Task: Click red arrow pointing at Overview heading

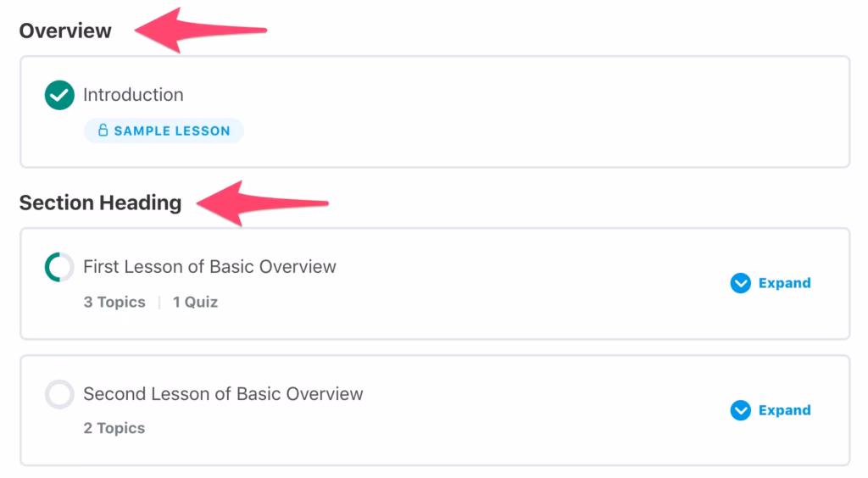Action: pyautogui.click(x=201, y=31)
